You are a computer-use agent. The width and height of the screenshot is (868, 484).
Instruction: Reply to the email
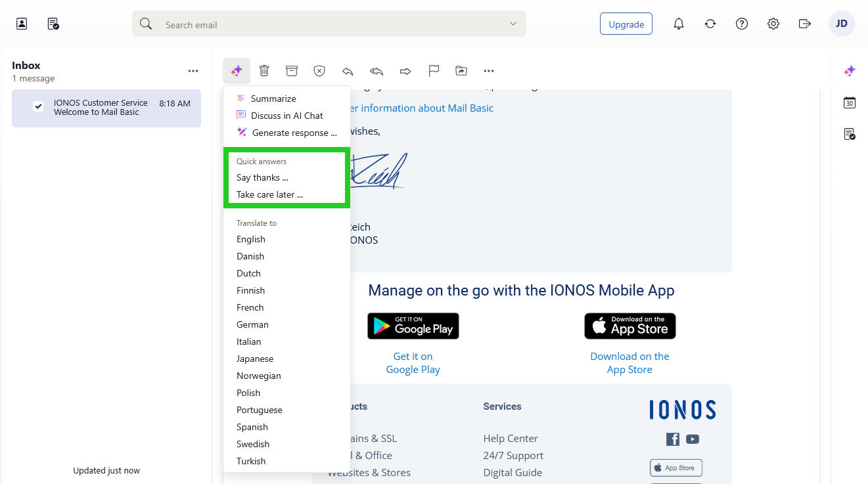coord(348,70)
